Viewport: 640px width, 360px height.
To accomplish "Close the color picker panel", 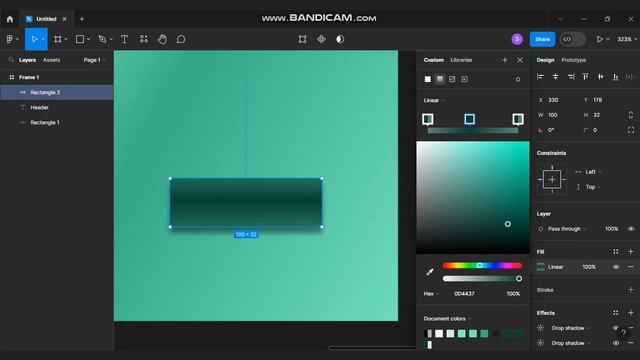I will pyautogui.click(x=520, y=60).
